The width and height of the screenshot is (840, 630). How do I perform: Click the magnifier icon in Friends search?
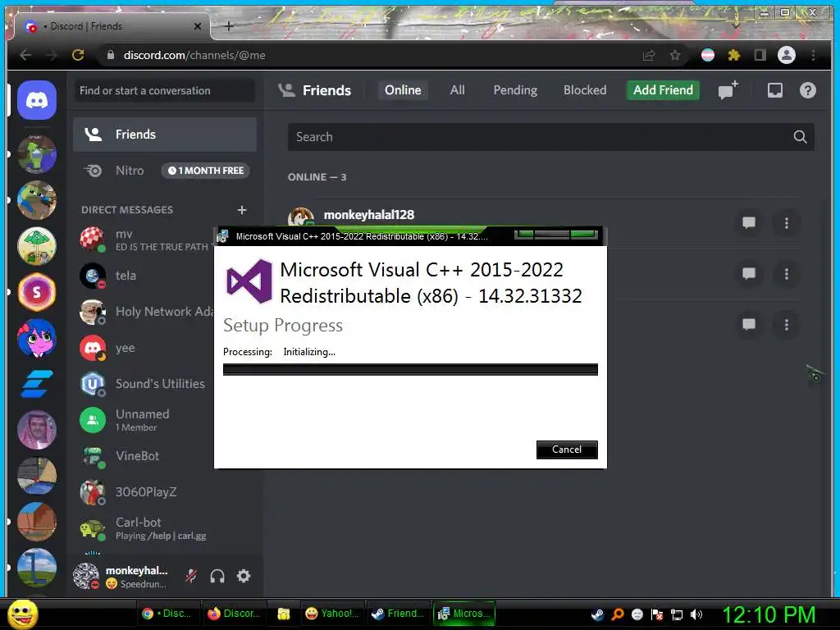(800, 137)
